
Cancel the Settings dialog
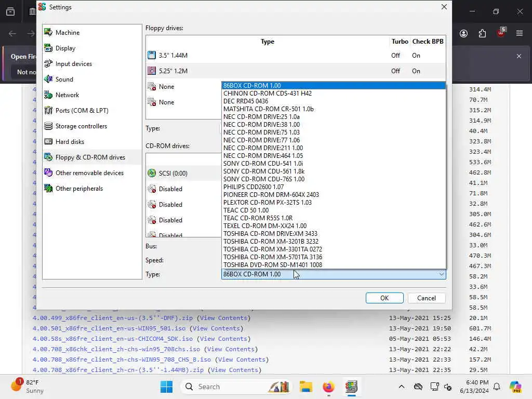[x=426, y=298]
